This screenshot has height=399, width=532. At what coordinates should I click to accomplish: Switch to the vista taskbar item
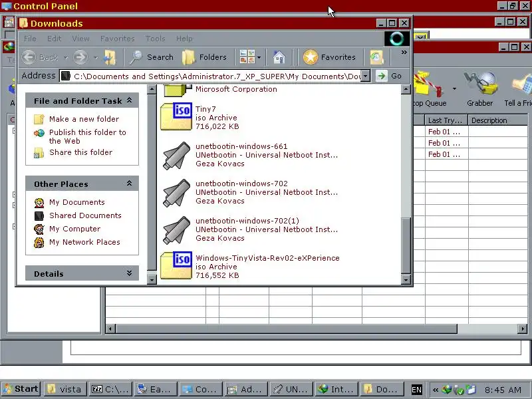point(65,389)
